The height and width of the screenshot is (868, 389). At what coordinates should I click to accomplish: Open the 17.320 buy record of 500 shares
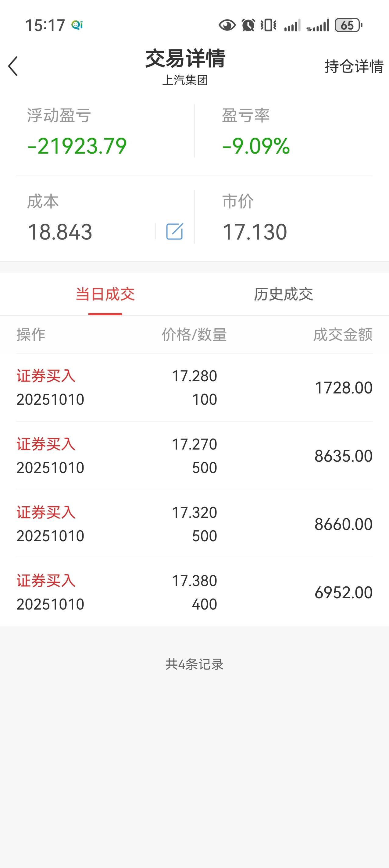[194, 524]
